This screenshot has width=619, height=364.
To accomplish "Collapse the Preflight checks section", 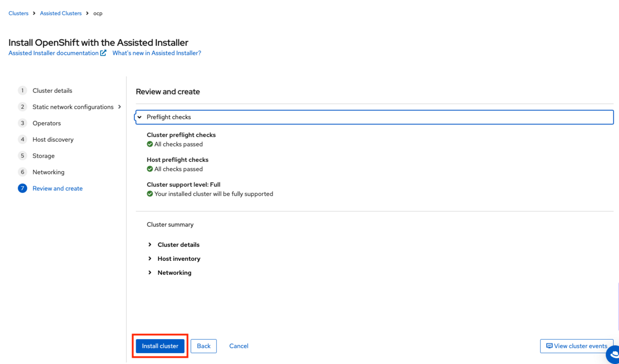I will tap(374, 117).
